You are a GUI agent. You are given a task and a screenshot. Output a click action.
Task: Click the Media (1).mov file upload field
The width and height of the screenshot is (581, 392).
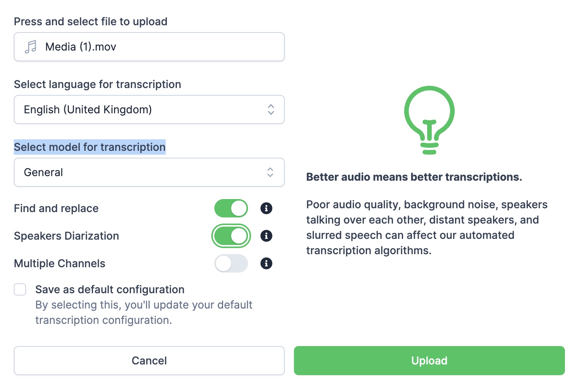click(149, 47)
